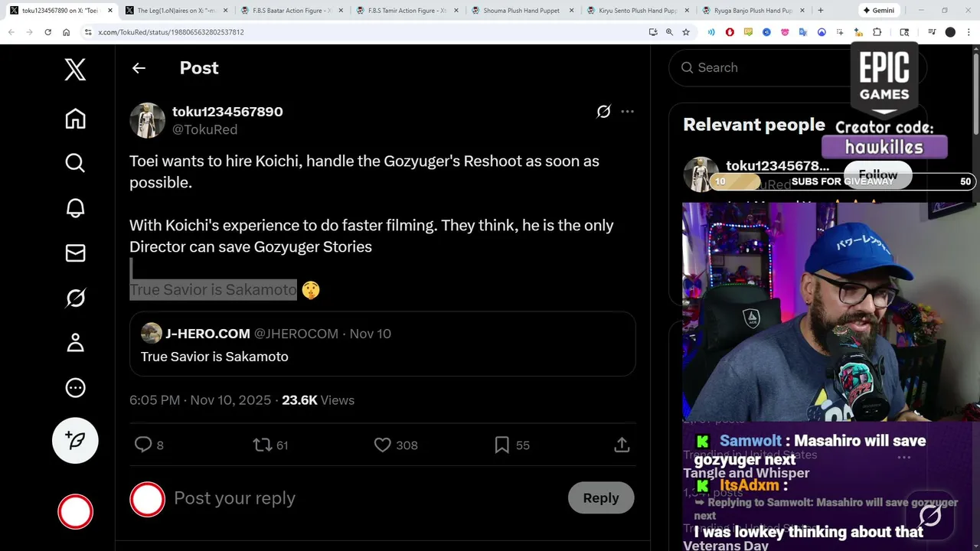980x551 pixels.
Task: Click the share upload icon on post
Action: [x=622, y=445]
